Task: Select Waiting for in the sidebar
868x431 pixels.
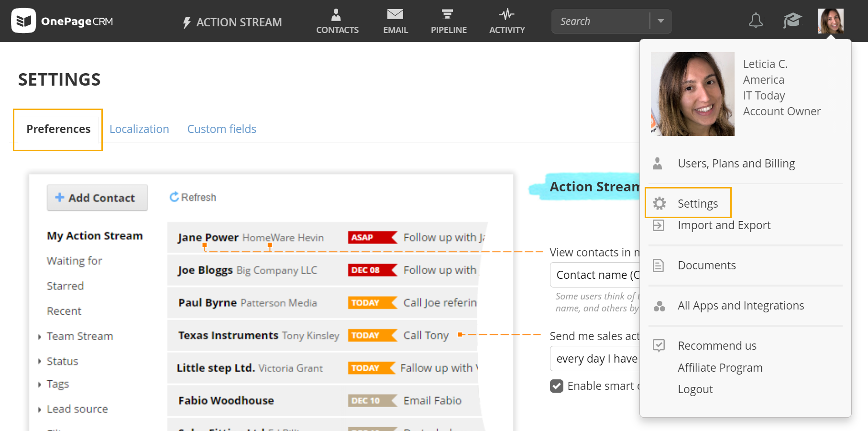Action: 74,261
